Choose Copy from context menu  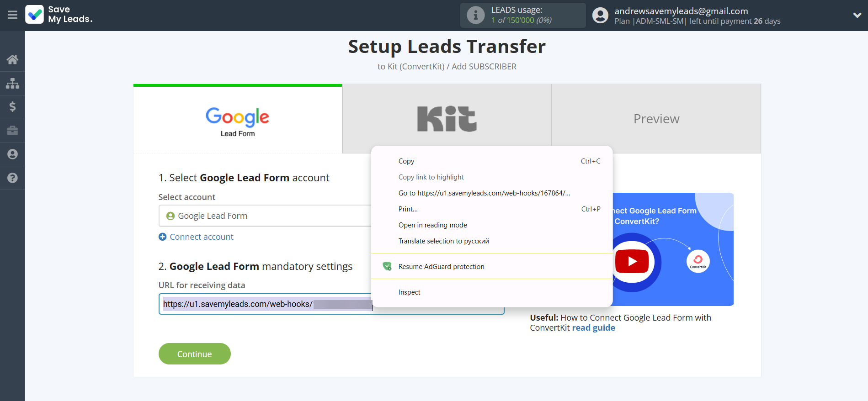pyautogui.click(x=492, y=161)
